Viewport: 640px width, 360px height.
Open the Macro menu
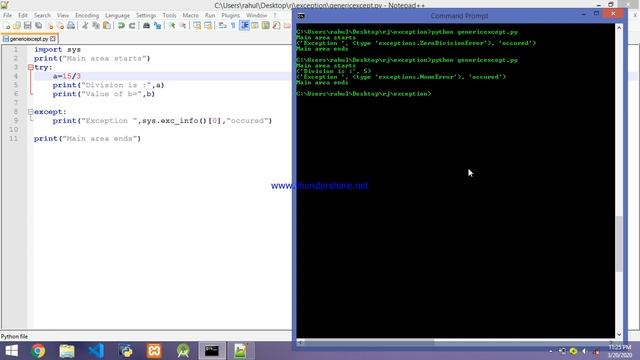190,16
